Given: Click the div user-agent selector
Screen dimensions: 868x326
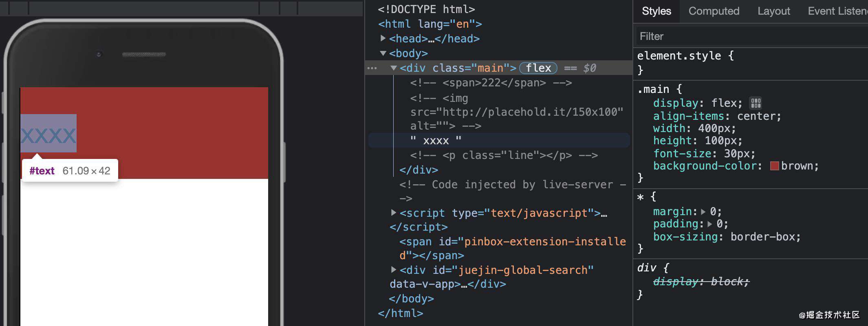Looking at the screenshot, I should (647, 268).
